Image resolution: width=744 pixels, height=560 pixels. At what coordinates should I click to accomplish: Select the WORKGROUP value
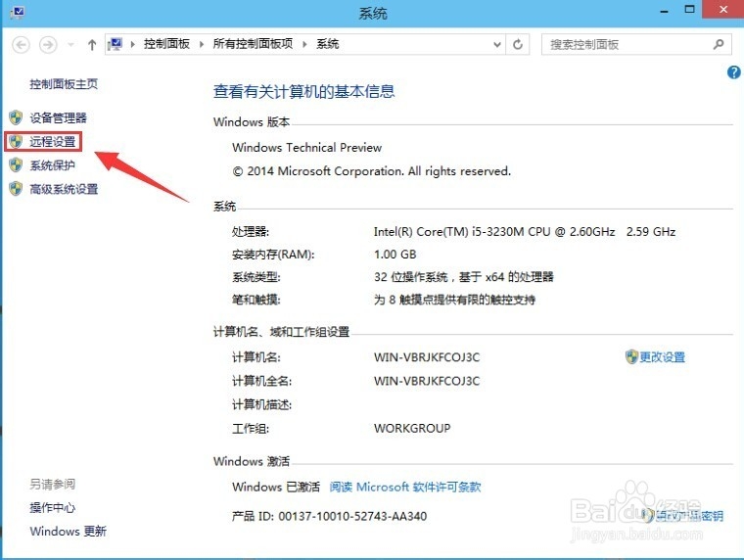tap(412, 428)
